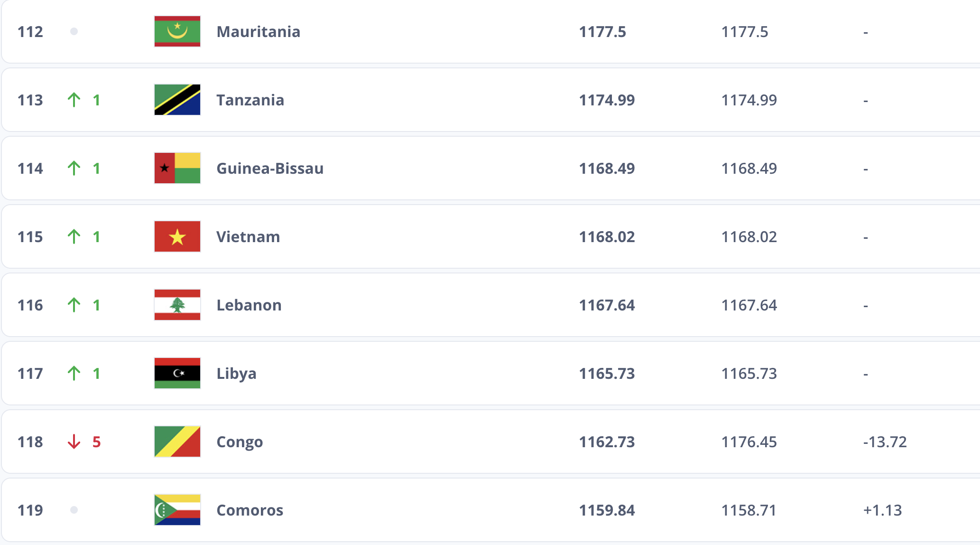Click the Congo flag icon
980x545 pixels.
pos(177,442)
